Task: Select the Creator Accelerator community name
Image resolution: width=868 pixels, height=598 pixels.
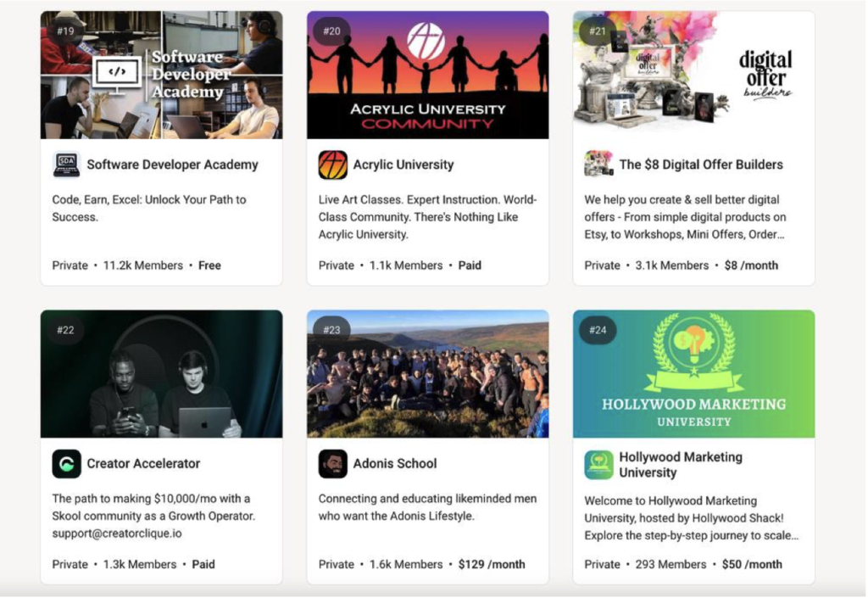Action: [x=143, y=463]
